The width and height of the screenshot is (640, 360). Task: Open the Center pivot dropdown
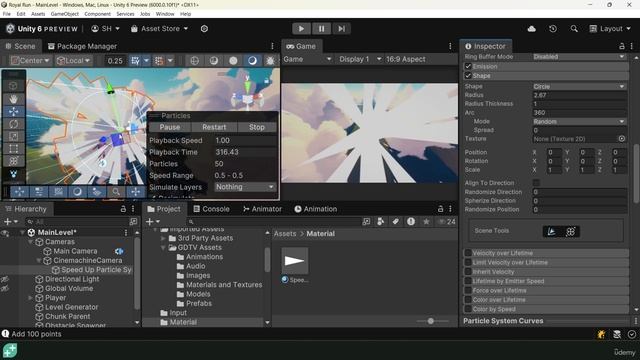30,61
